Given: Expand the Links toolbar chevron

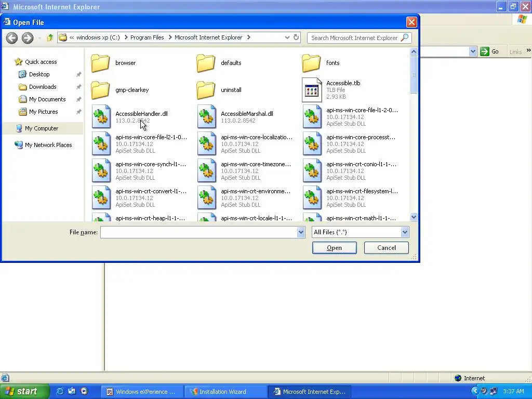Looking at the screenshot, I should coord(528,50).
